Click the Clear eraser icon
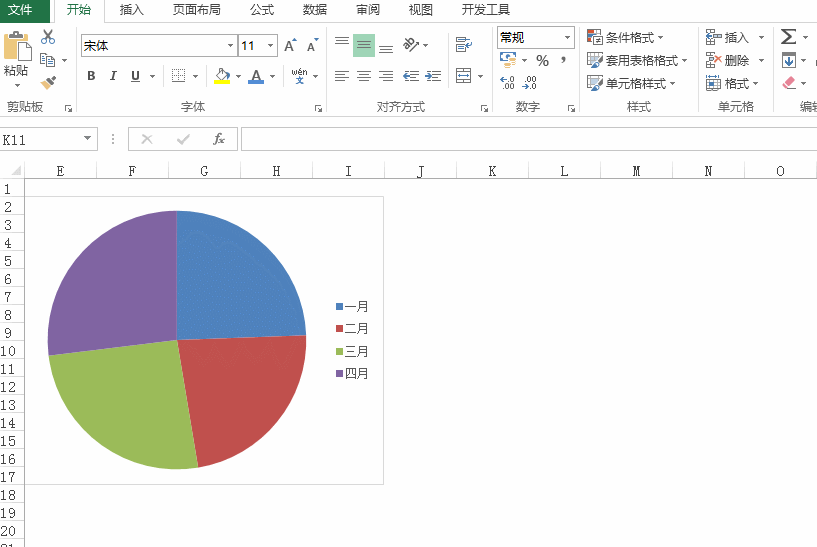 click(789, 83)
